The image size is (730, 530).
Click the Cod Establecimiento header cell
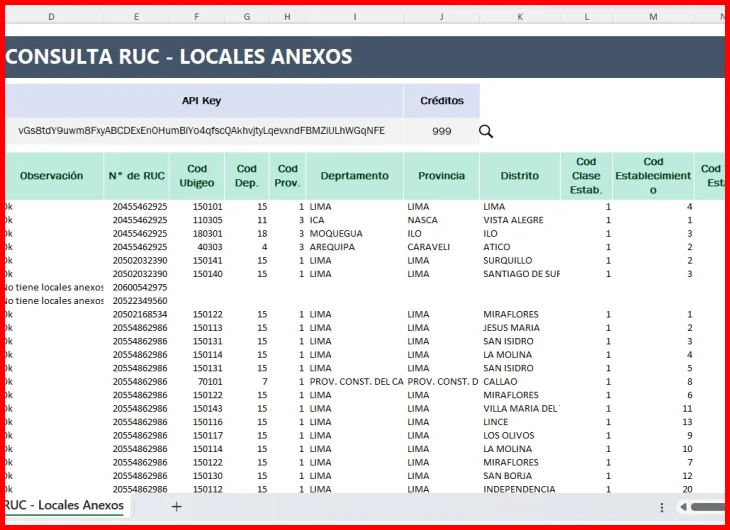pos(653,176)
